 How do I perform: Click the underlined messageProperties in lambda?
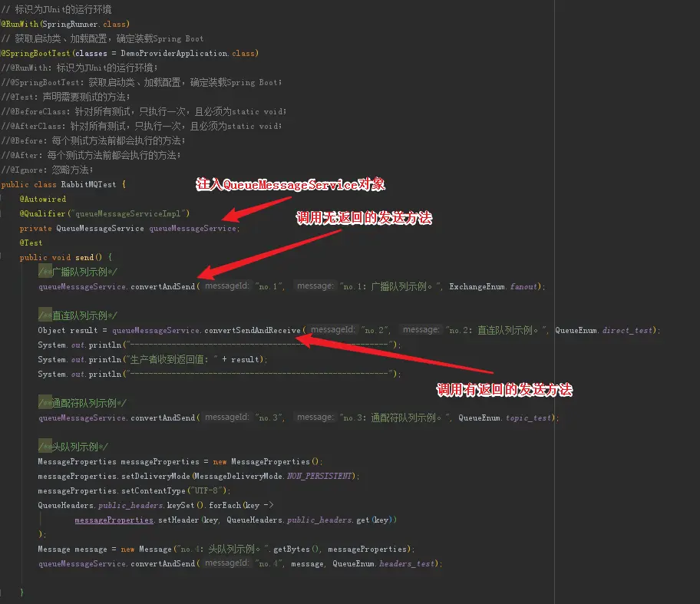[x=114, y=520]
